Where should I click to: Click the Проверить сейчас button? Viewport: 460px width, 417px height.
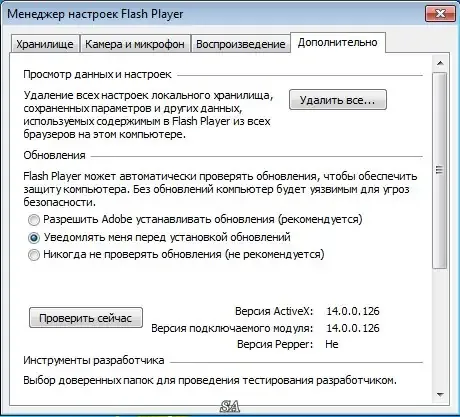coord(86,318)
